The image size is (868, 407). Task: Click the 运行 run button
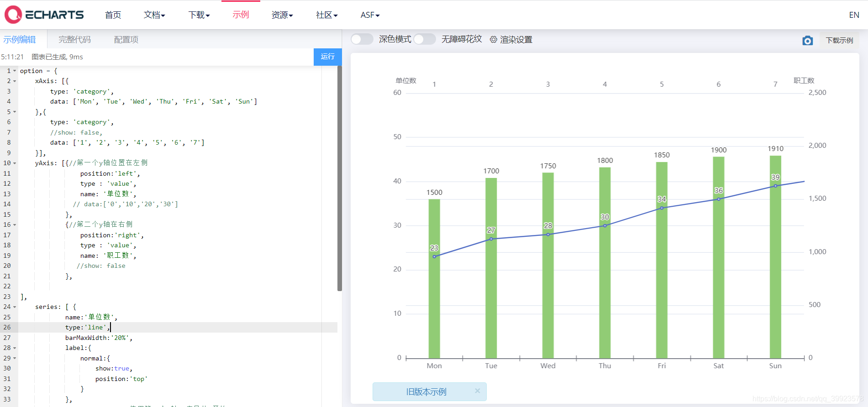click(x=327, y=57)
